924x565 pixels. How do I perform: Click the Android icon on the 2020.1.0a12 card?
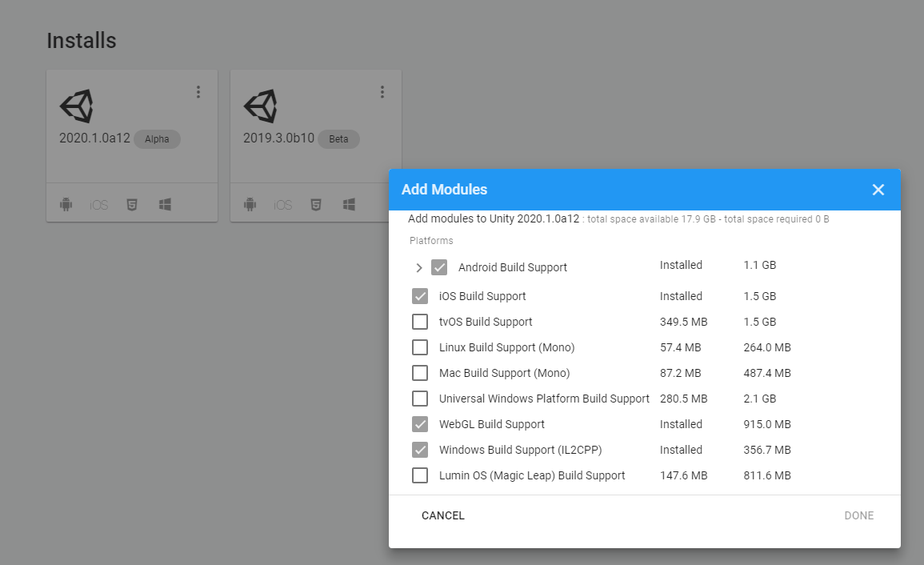coord(66,205)
